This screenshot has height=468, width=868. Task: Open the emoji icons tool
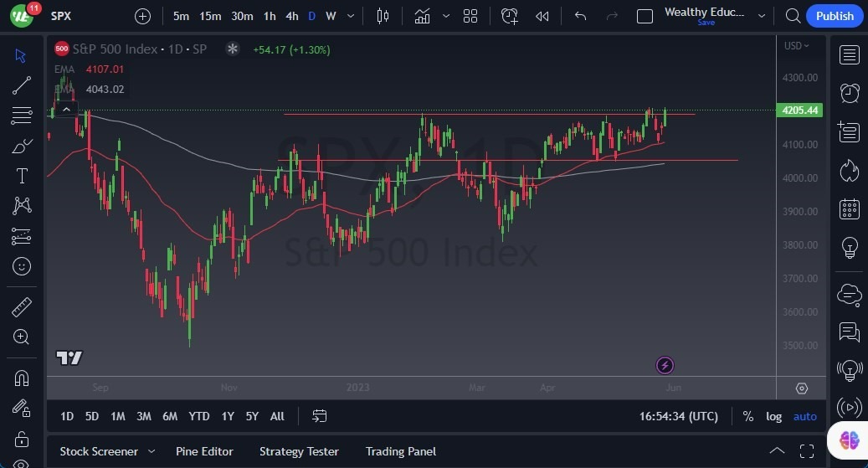coord(21,266)
